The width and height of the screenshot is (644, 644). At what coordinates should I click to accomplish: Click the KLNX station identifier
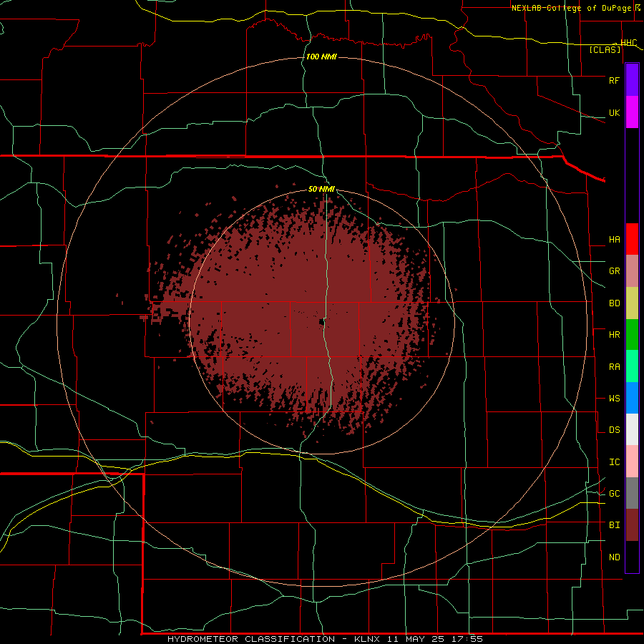pos(367,639)
